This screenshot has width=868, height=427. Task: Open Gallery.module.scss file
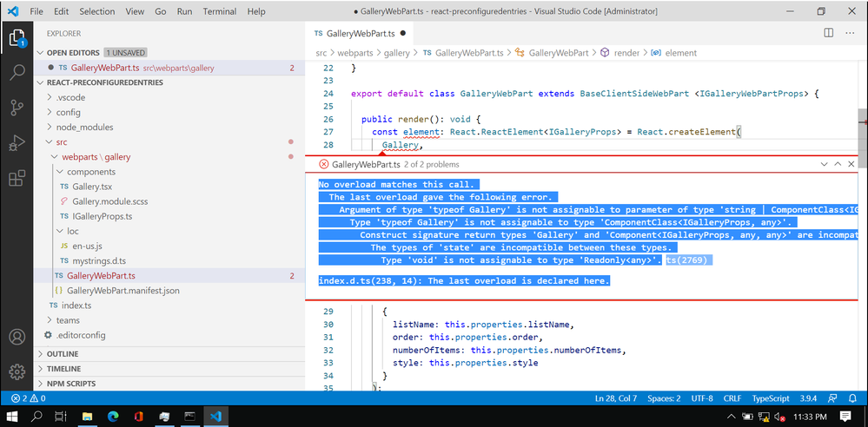pos(169,201)
